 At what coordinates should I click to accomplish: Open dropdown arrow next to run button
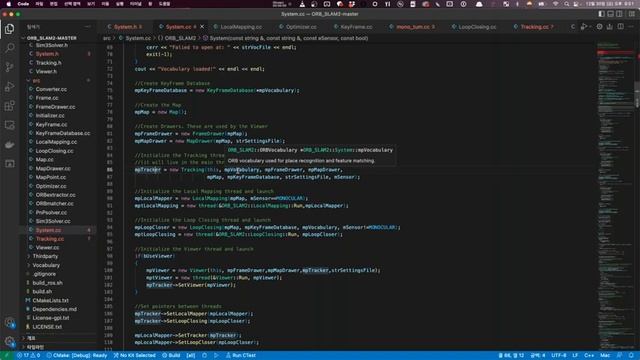590,27
